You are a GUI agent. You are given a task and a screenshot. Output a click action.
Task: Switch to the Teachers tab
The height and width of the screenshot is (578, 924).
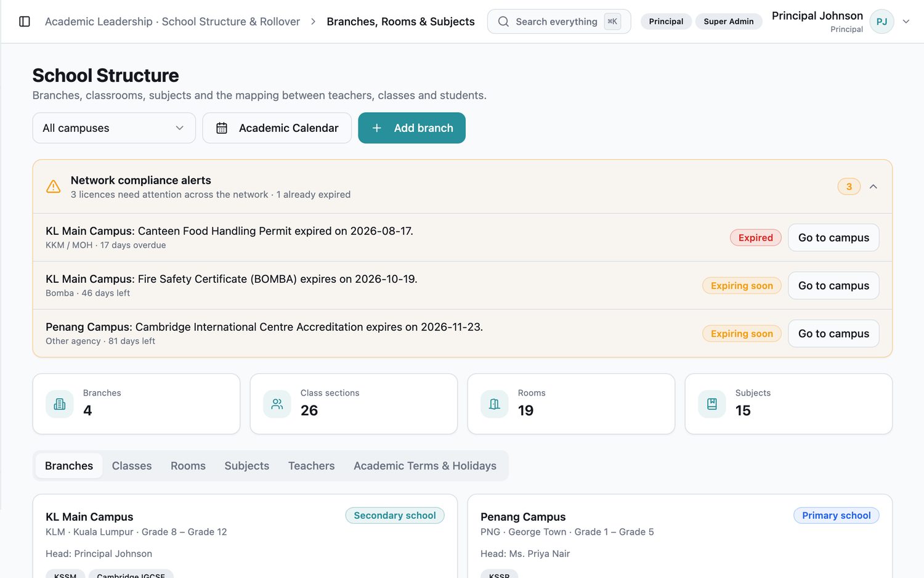pos(312,466)
